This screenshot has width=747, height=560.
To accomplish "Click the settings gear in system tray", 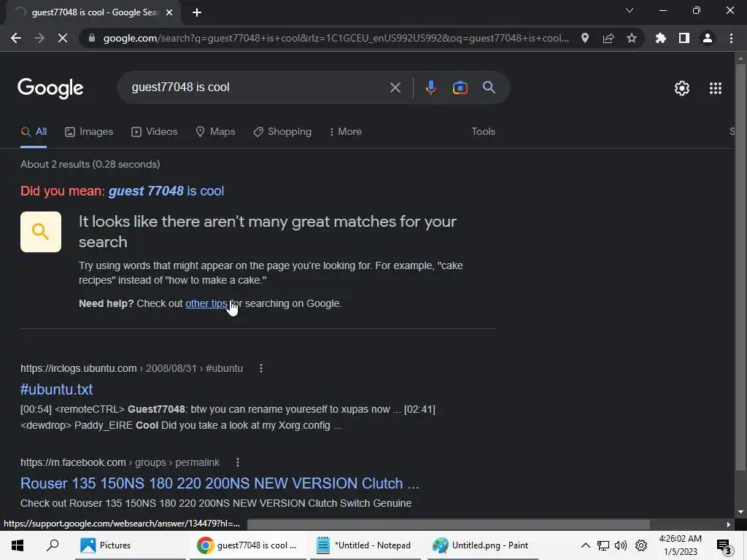I will (x=641, y=545).
